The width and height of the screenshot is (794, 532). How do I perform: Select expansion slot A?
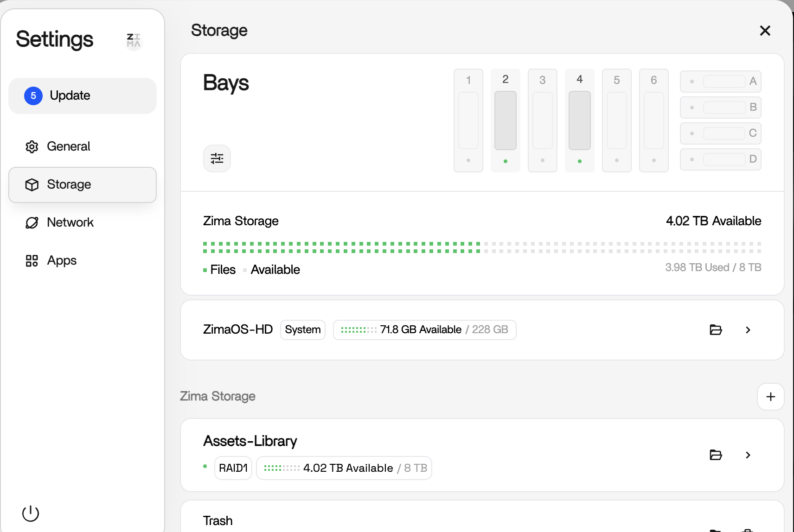720,82
